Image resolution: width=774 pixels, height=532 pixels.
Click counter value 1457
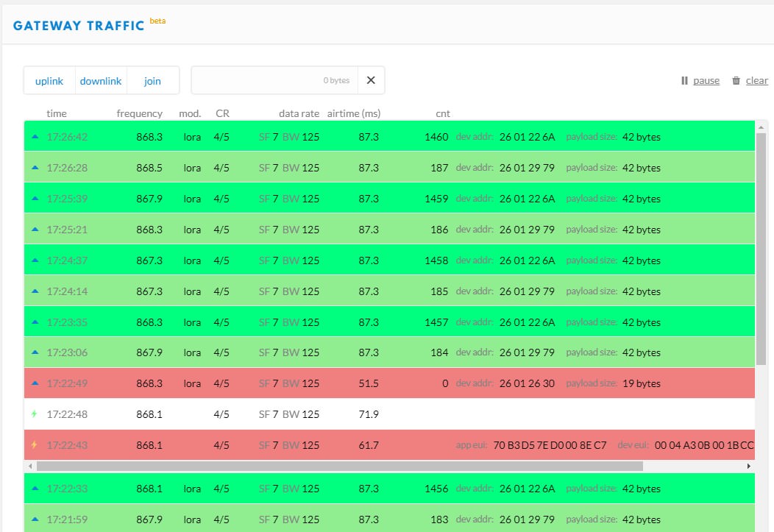pos(436,322)
